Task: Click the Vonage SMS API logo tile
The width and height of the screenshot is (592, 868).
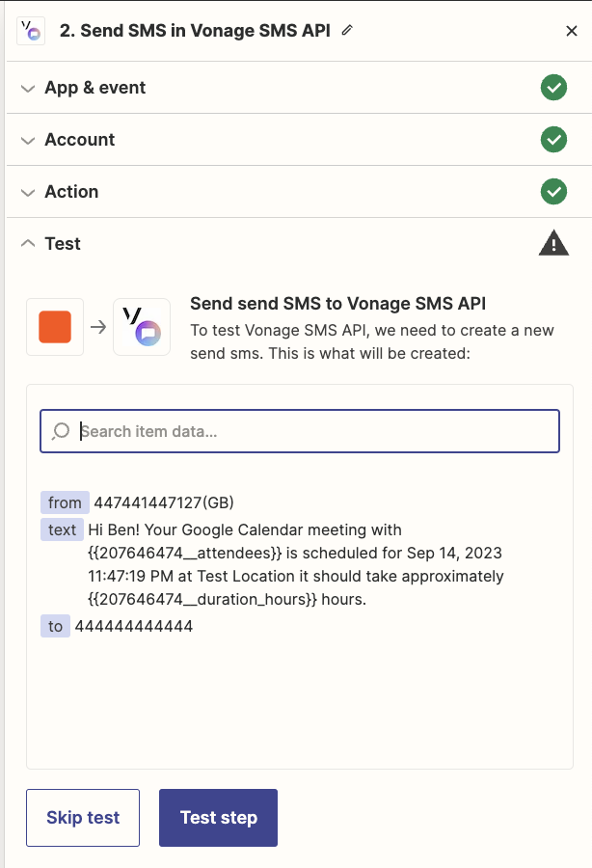Action: (142, 327)
